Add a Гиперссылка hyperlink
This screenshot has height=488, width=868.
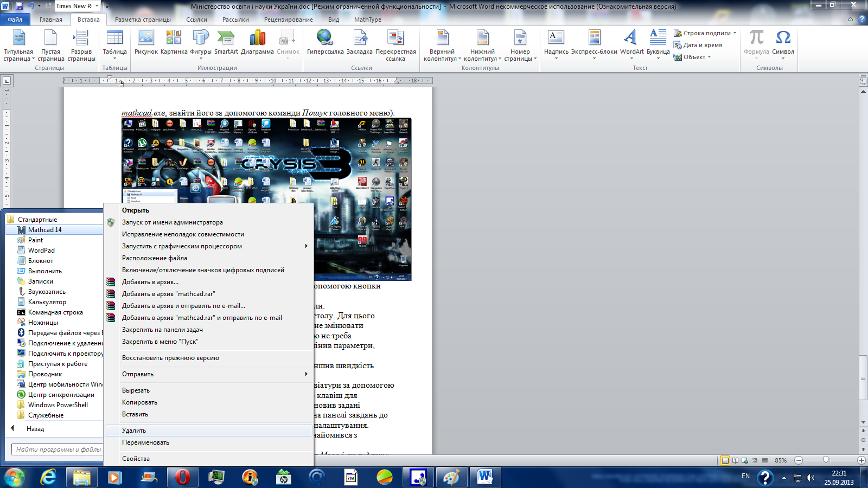pos(325,42)
